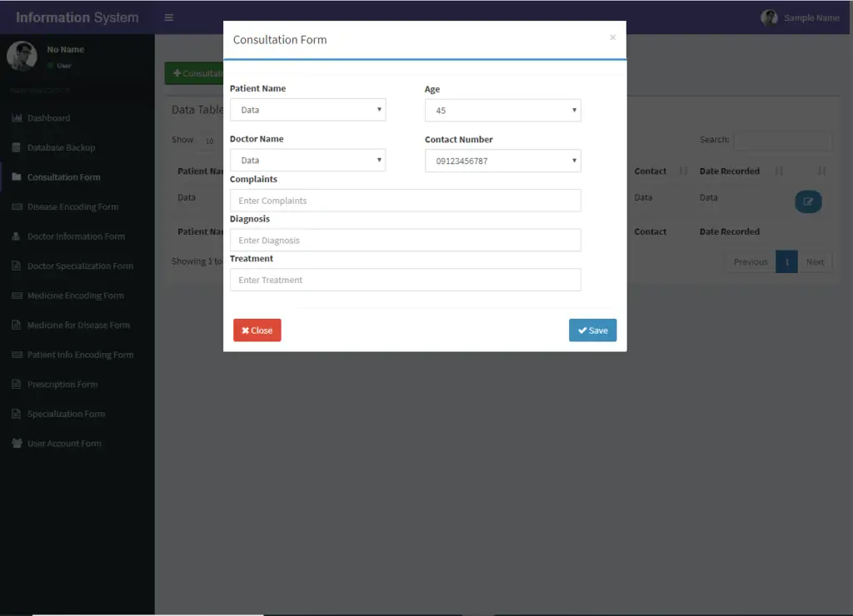Viewport: 853px width, 616px height.
Task: Select Doctor Specialization Form in the sidebar
Action: click(17, 266)
